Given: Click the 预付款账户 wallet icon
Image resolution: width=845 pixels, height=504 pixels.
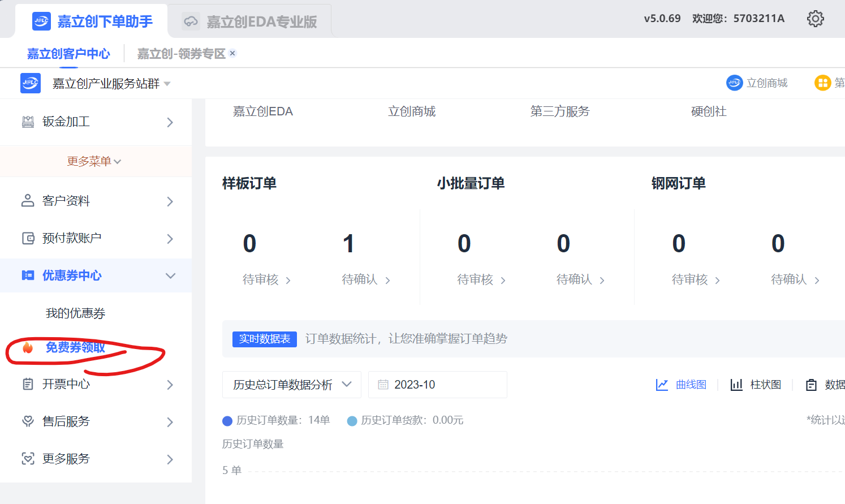Looking at the screenshot, I should click(x=28, y=238).
